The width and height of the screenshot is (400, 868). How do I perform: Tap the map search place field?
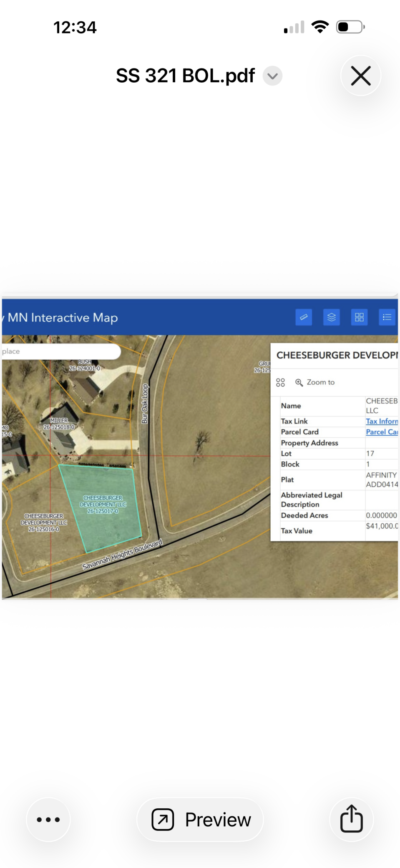(60, 351)
